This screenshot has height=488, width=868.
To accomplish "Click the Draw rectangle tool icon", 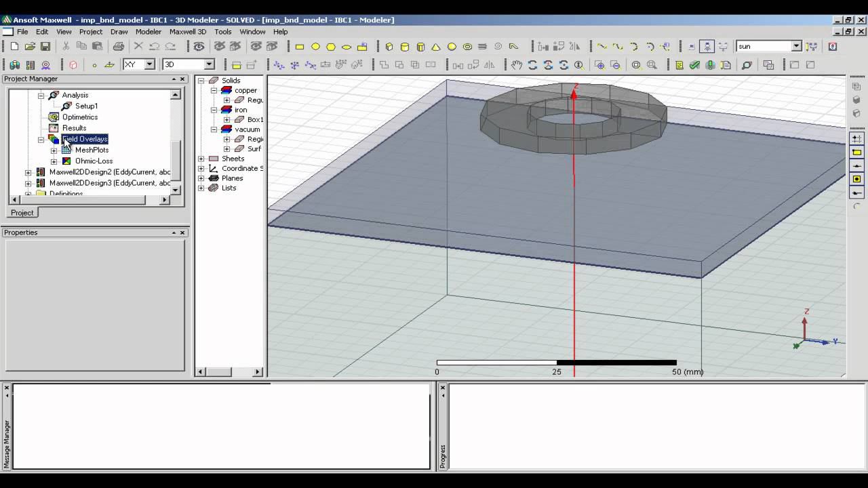I will [x=299, y=47].
